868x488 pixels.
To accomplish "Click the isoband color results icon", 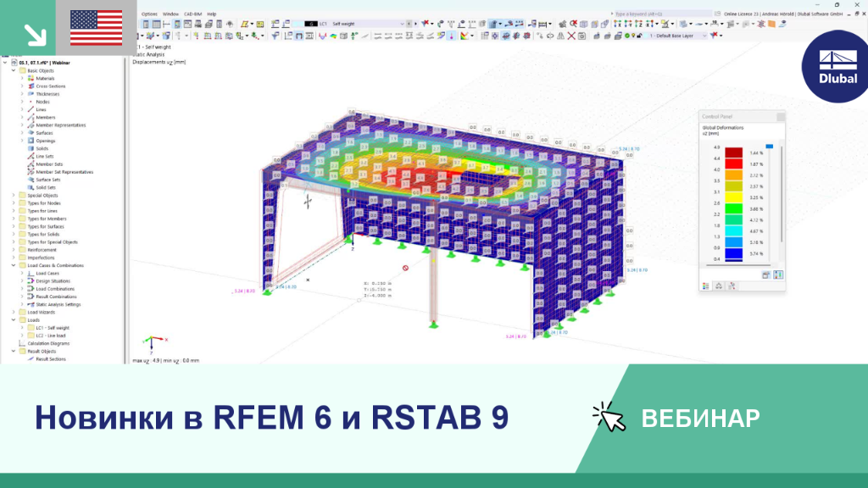I will (x=333, y=36).
